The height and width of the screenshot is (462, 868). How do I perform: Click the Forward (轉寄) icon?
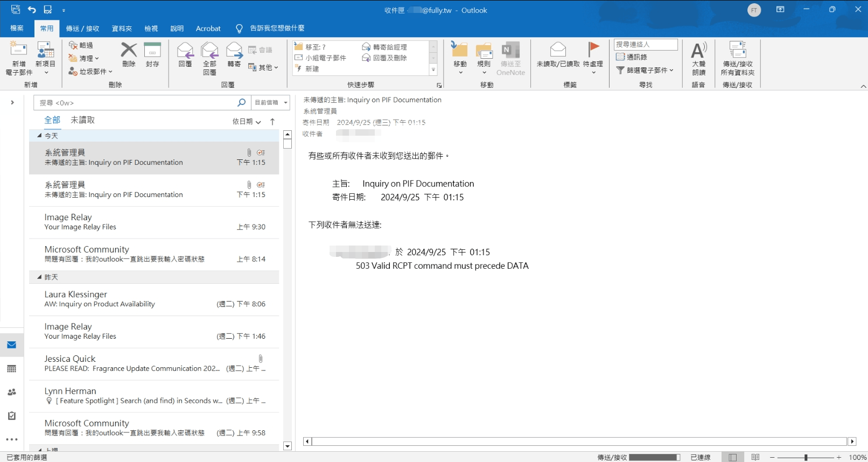234,50
